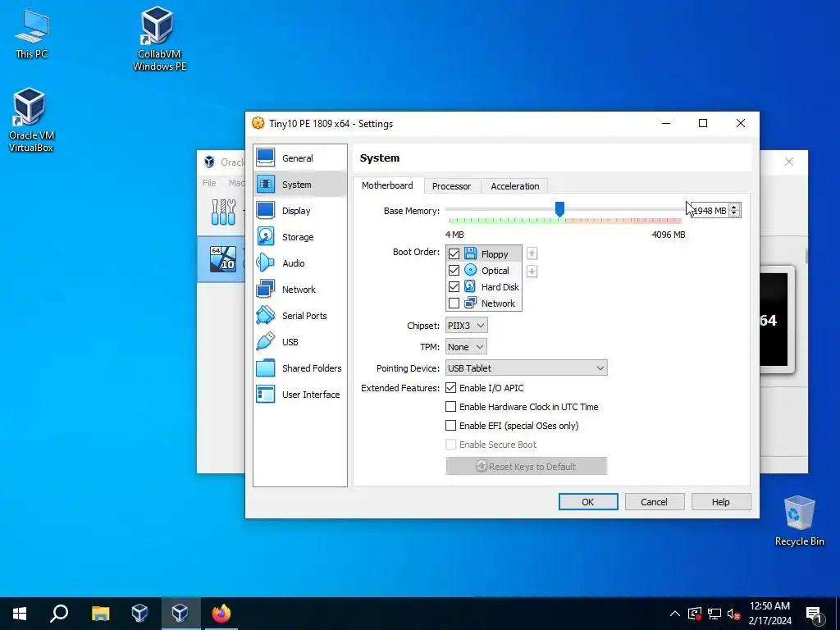Open the Pointing Device USB Tablet dropdown
Viewport: 840px width, 630px height.
(526, 368)
